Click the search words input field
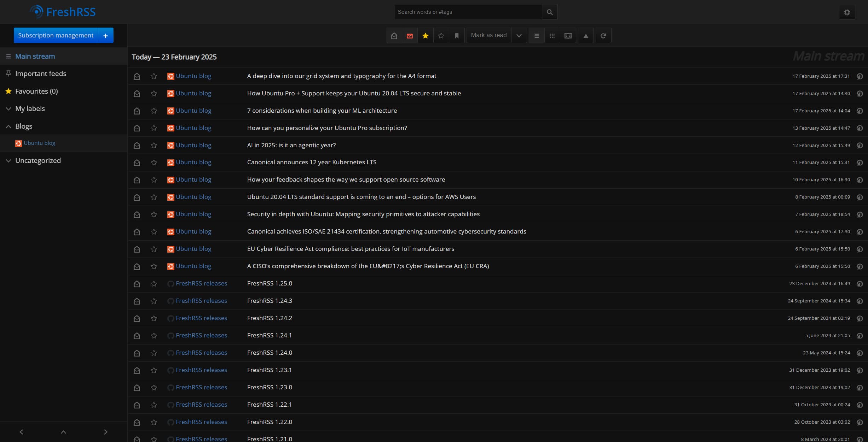The image size is (868, 442). (x=468, y=12)
